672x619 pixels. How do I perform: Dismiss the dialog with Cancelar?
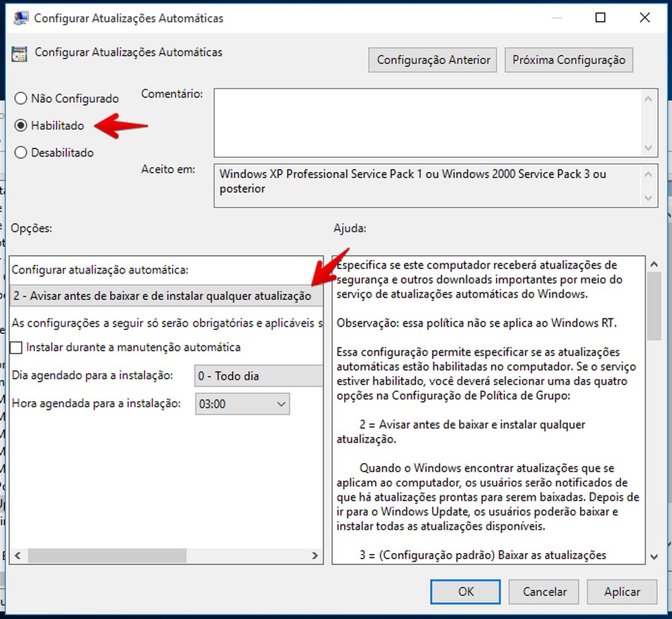544,591
